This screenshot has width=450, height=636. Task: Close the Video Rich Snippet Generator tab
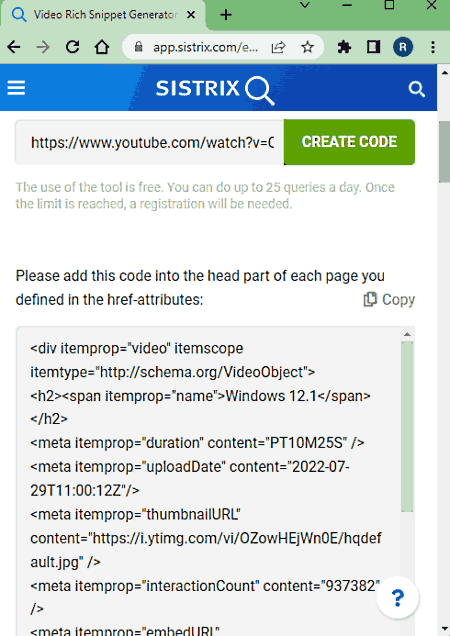click(191, 15)
